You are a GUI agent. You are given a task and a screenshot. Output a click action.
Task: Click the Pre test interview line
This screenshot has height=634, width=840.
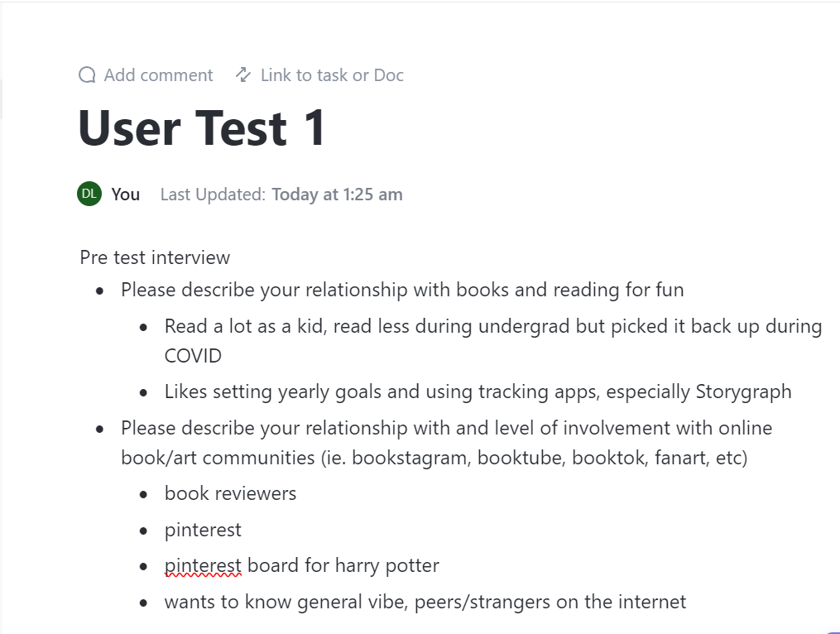(x=155, y=257)
